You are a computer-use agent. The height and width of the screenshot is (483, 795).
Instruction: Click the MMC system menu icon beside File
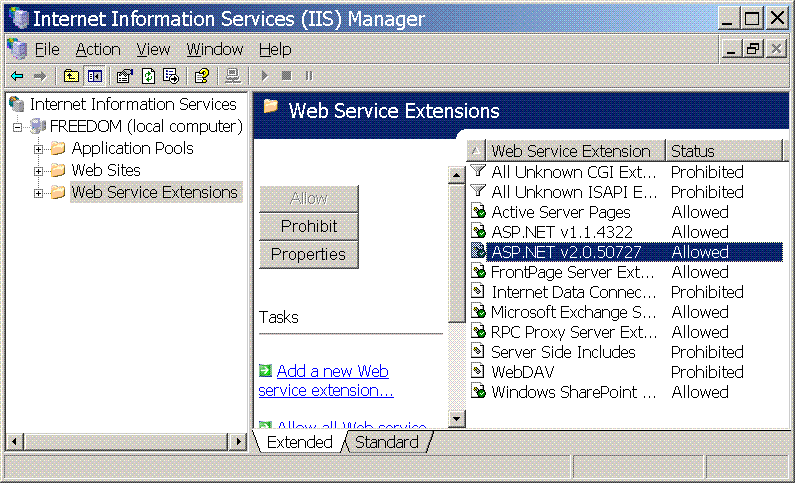pyautogui.click(x=17, y=49)
